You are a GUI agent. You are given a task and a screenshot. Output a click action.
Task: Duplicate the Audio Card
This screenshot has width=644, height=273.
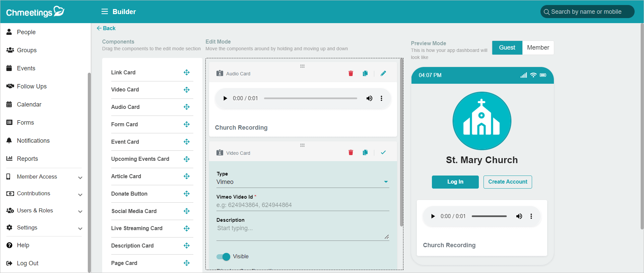pos(365,73)
